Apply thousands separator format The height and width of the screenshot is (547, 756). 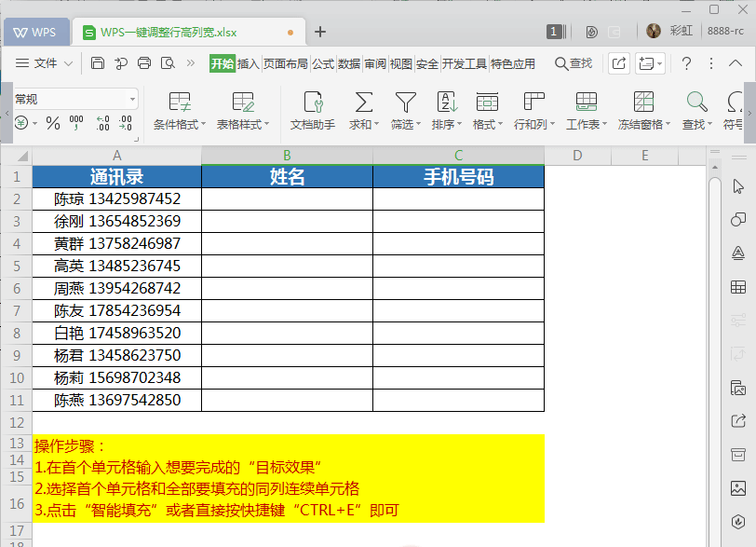tap(76, 123)
